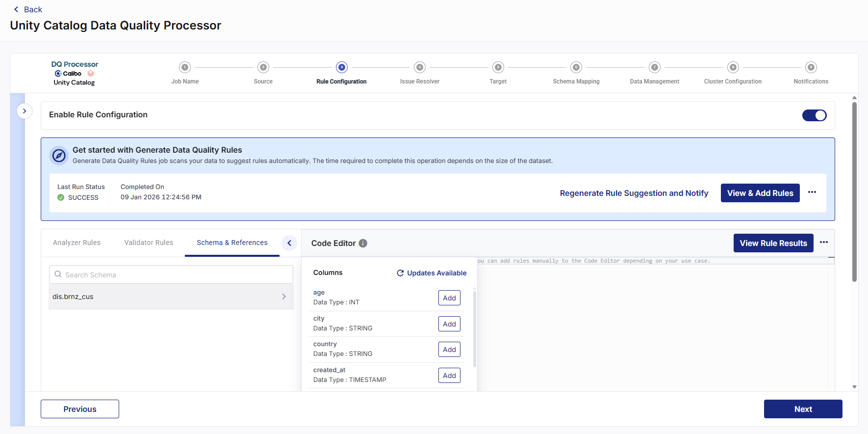
Task: Click the green SUCCESS status check icon
Action: 61,197
